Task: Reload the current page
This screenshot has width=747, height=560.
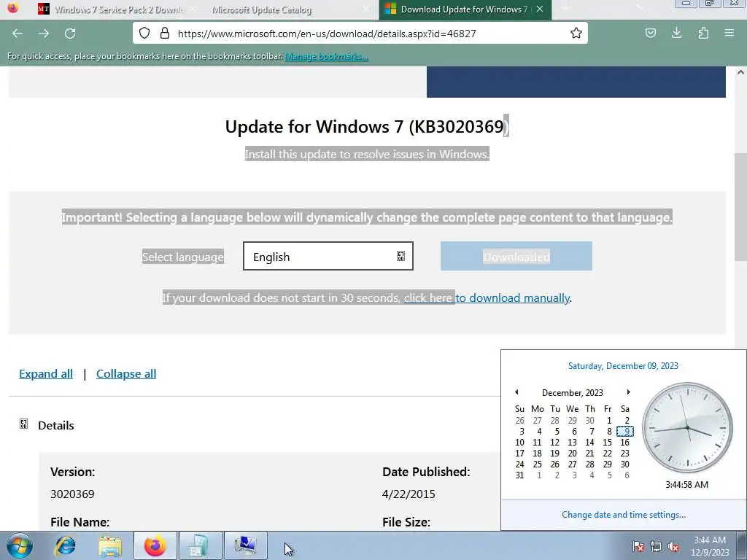Action: [70, 34]
